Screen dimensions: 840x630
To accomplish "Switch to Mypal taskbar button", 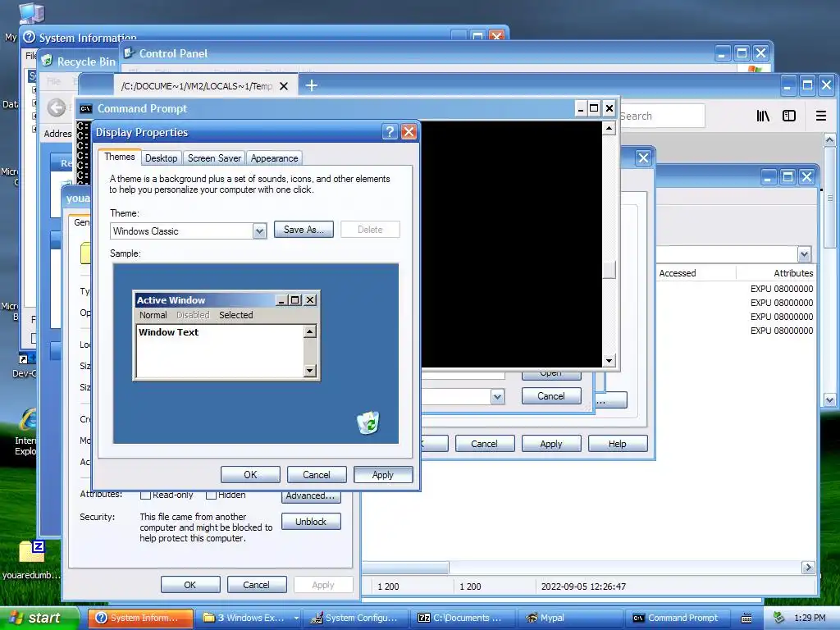I will pos(571,618).
